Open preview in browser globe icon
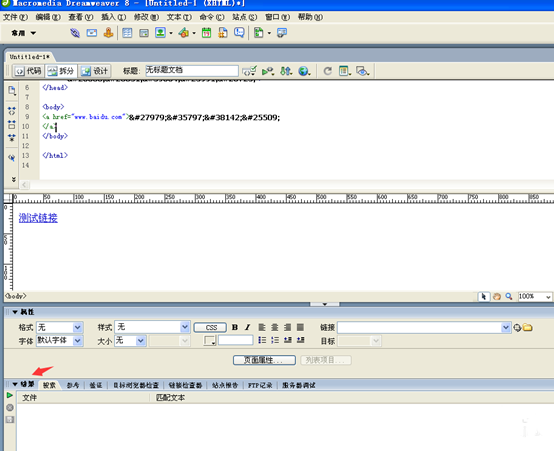 pos(304,71)
